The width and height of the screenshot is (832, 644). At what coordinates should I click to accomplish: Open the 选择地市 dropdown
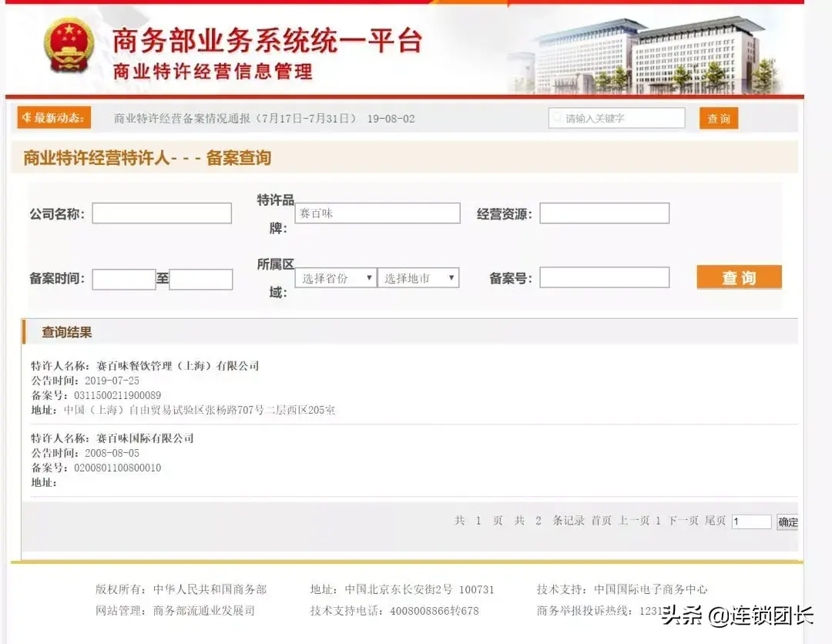(x=418, y=278)
